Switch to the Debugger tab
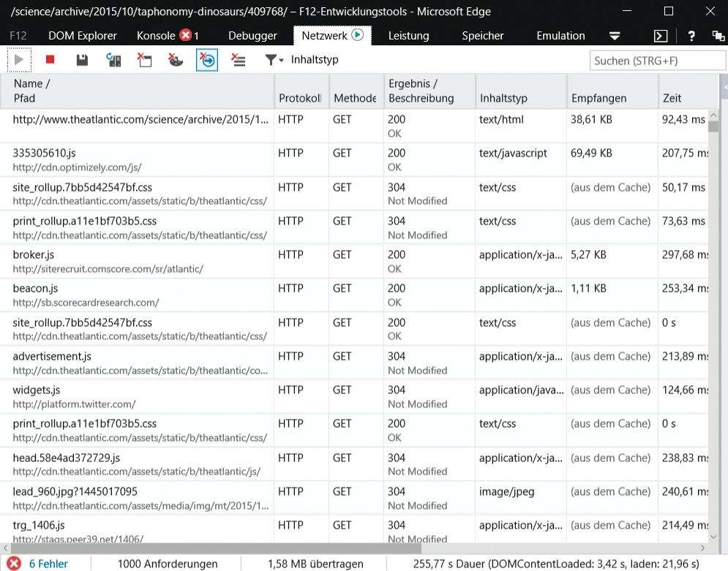728x571 pixels. tap(252, 36)
